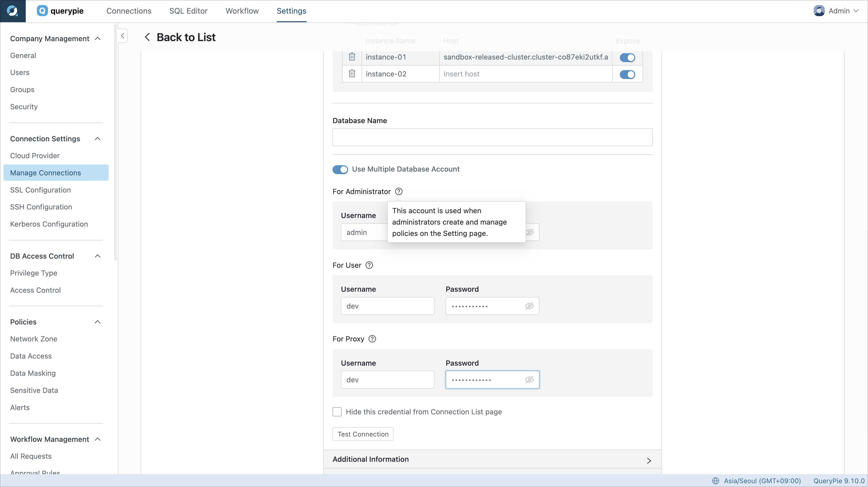
Task: Open SSL Configuration
Action: [40, 190]
